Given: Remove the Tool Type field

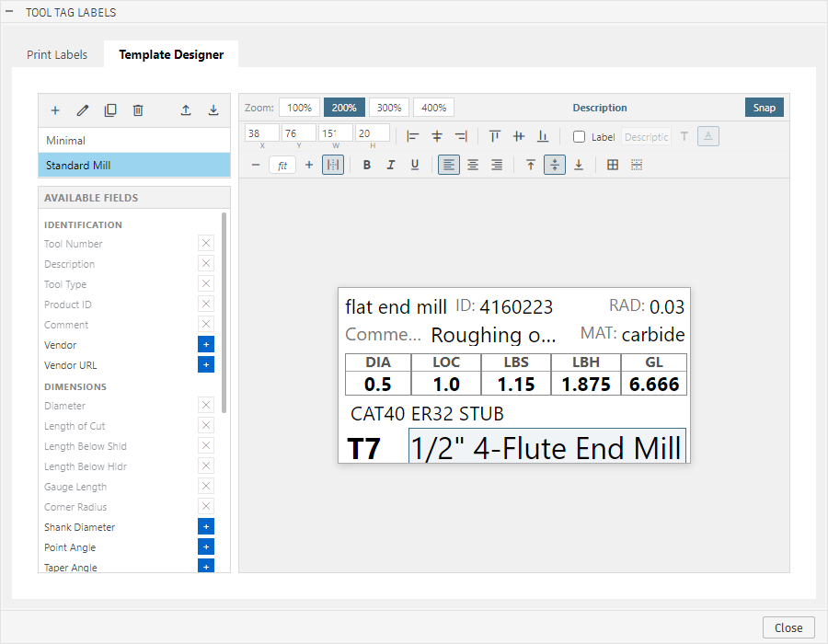Looking at the screenshot, I should point(206,284).
